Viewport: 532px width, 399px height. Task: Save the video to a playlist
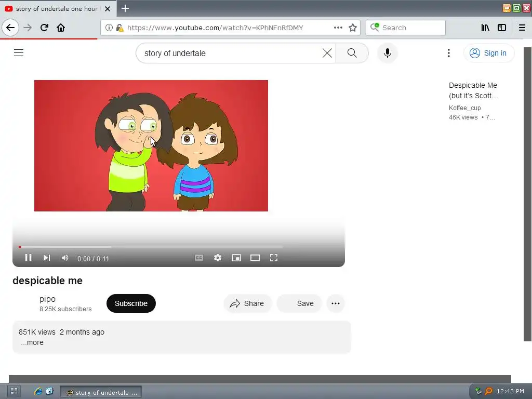299,303
